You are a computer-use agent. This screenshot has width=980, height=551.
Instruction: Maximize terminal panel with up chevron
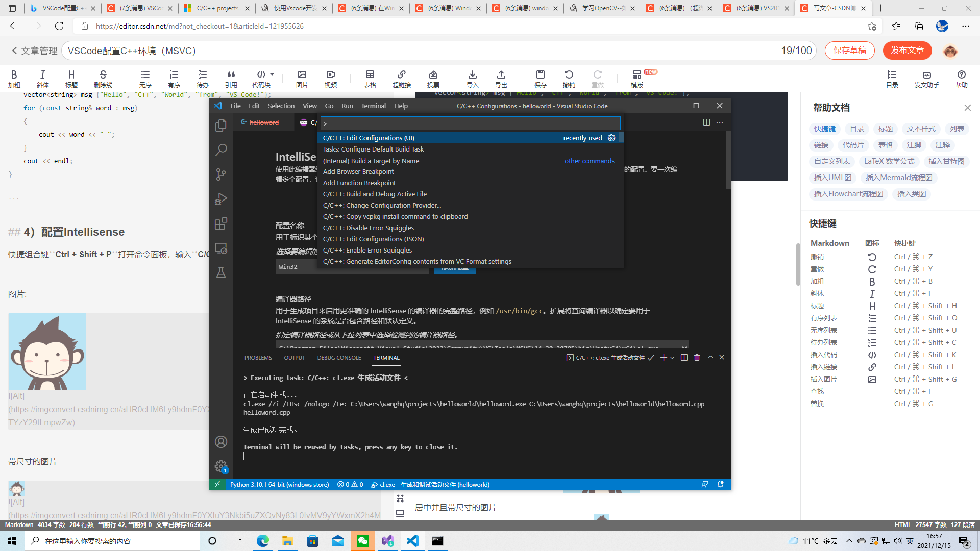pos(710,358)
